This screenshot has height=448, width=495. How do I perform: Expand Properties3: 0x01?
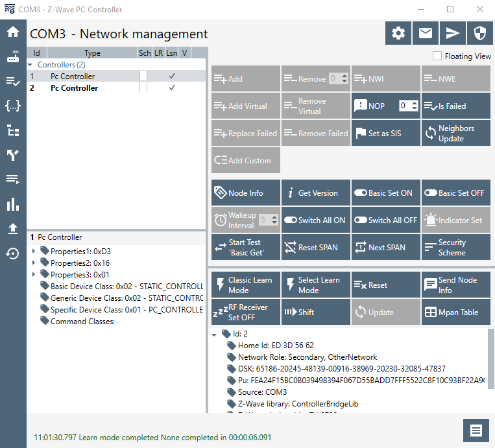34,274
